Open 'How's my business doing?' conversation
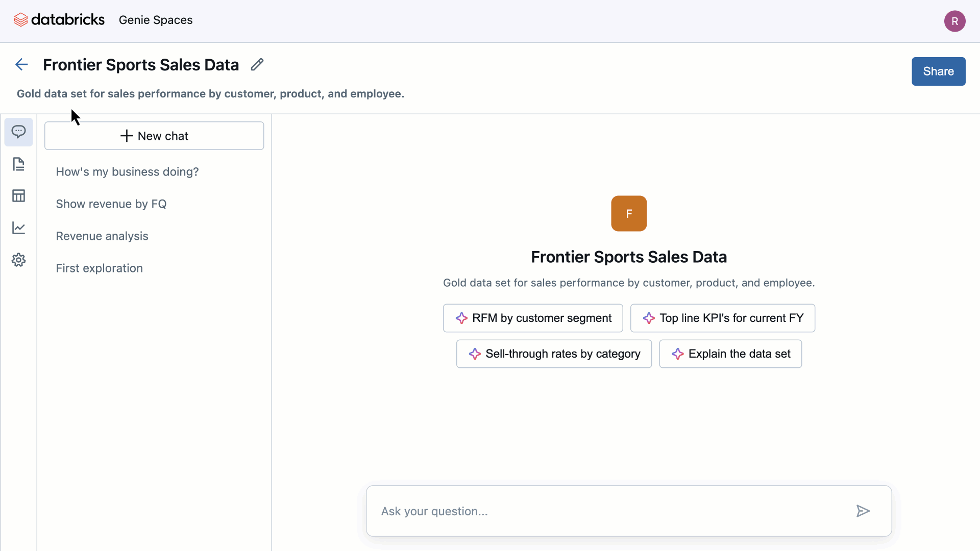Image resolution: width=980 pixels, height=551 pixels. (x=127, y=171)
